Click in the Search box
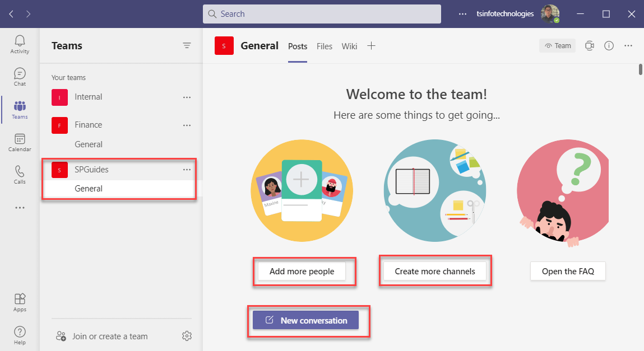The image size is (644, 351). [x=322, y=14]
